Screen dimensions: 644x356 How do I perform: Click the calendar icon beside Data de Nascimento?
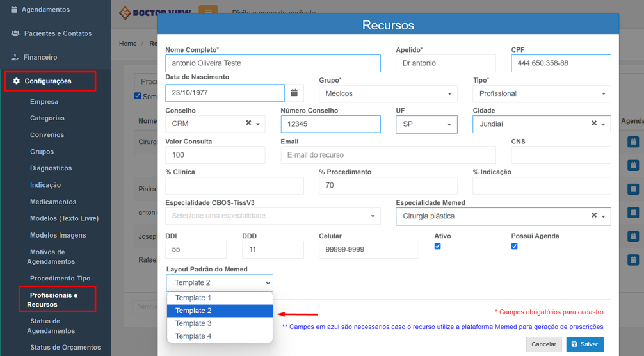pyautogui.click(x=294, y=93)
